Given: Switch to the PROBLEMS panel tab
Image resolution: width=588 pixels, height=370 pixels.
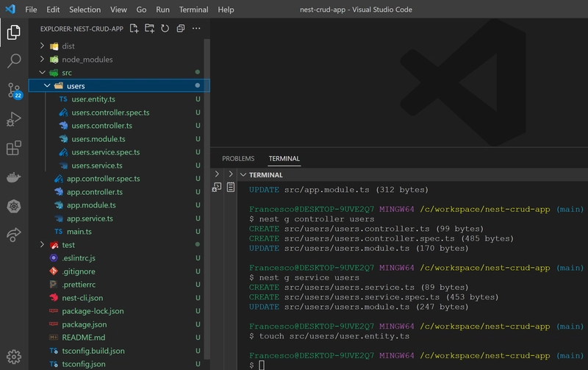Looking at the screenshot, I should [238, 159].
